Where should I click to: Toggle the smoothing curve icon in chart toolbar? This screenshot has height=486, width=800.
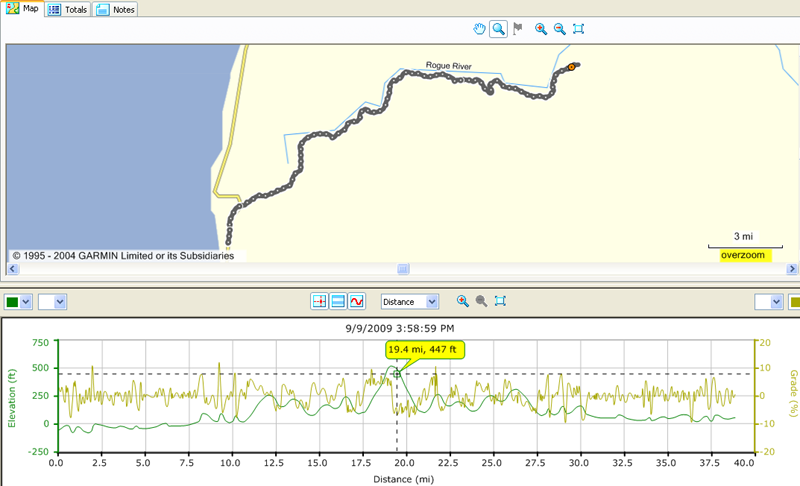(x=356, y=301)
